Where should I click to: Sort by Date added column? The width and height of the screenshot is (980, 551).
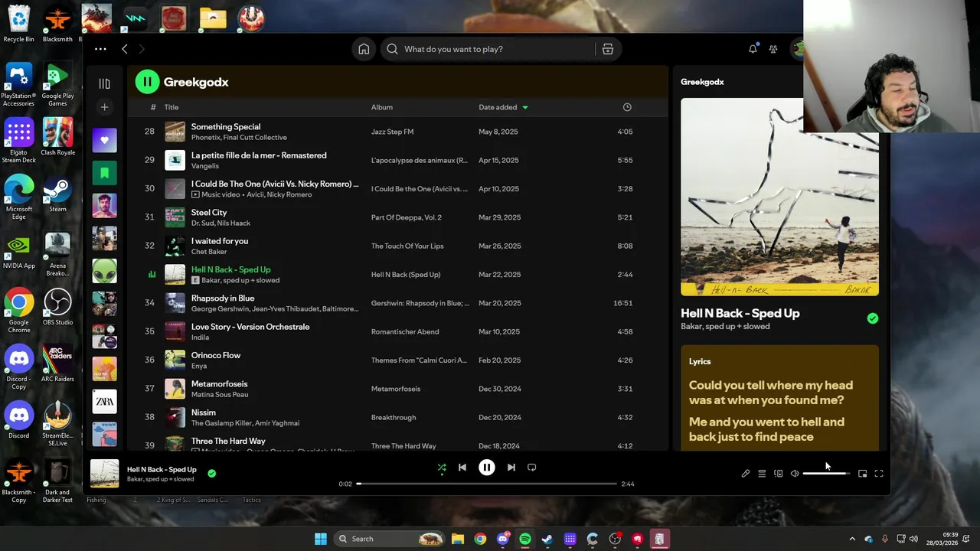pyautogui.click(x=498, y=107)
